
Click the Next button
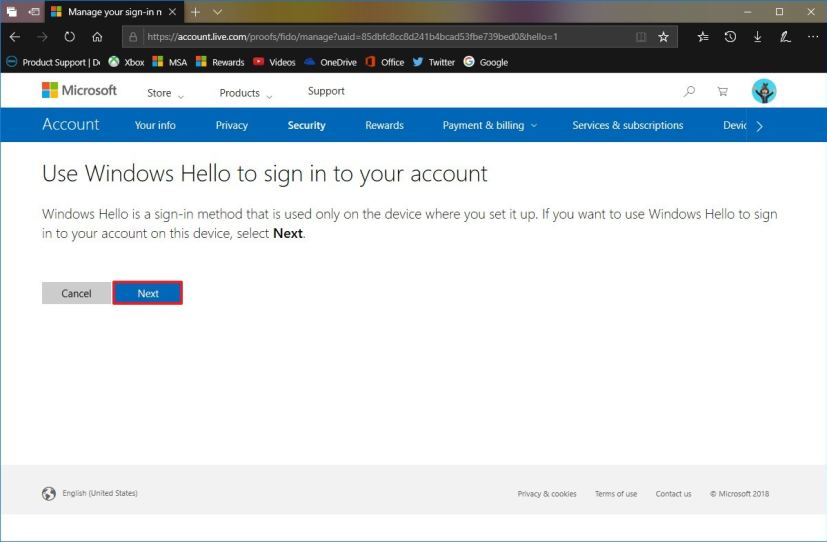click(148, 293)
